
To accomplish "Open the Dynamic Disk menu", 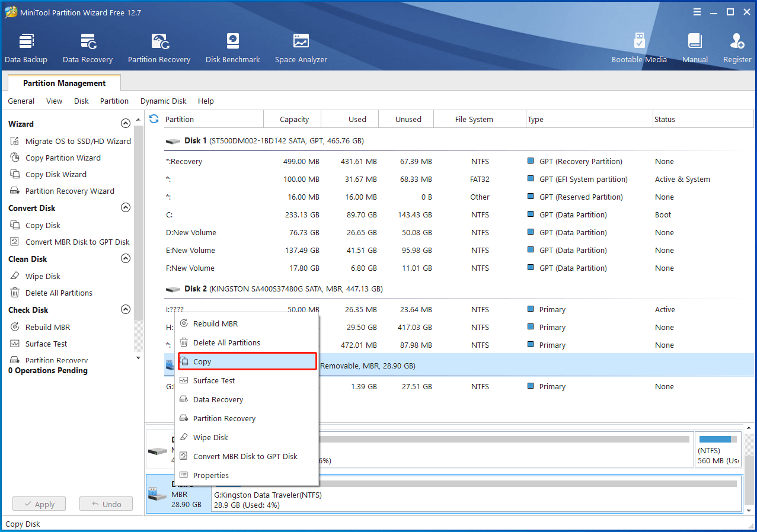I will tap(164, 101).
